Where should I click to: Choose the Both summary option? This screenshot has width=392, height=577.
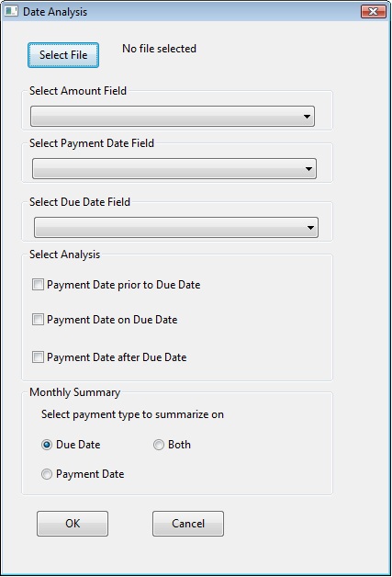pos(159,445)
